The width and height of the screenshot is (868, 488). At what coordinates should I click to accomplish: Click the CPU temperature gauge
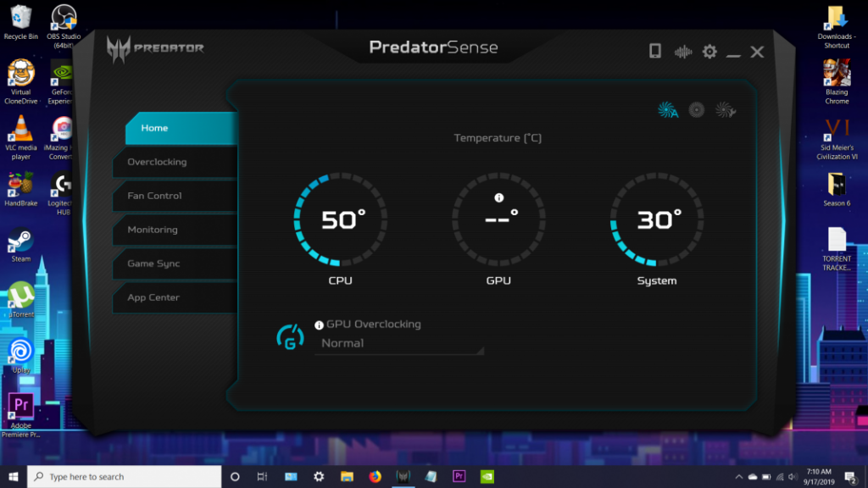[341, 221]
